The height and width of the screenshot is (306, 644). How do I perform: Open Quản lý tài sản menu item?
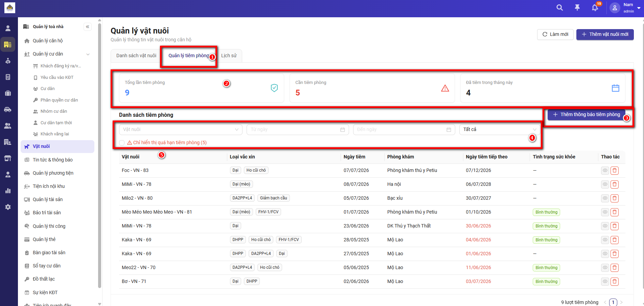click(x=48, y=199)
